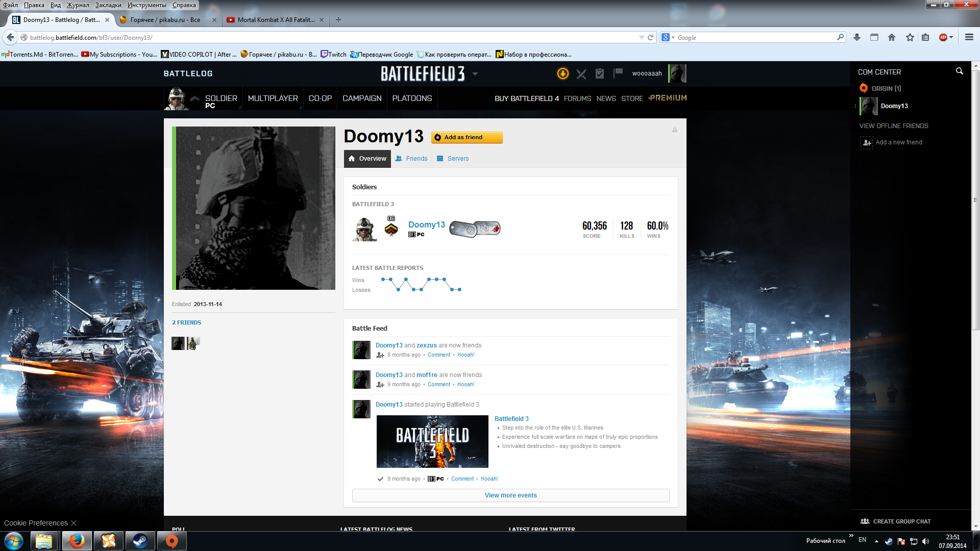Open the Co-op navigation tab
The width and height of the screenshot is (980, 551).
320,98
